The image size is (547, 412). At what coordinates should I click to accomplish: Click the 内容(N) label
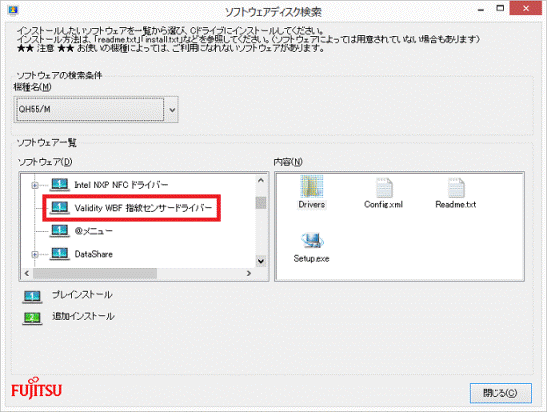coord(288,162)
